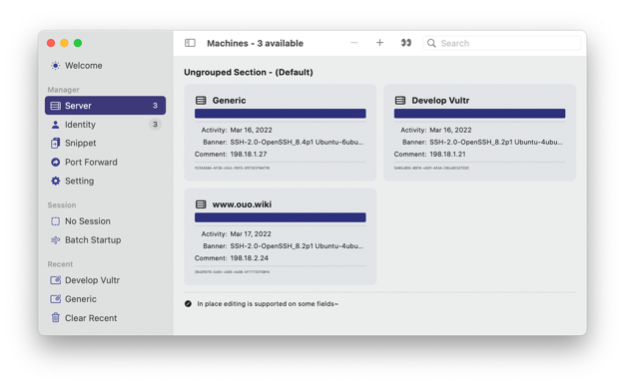625x390 pixels.
Task: Click Generic card activity Mar 16, 2022
Action: 251,130
